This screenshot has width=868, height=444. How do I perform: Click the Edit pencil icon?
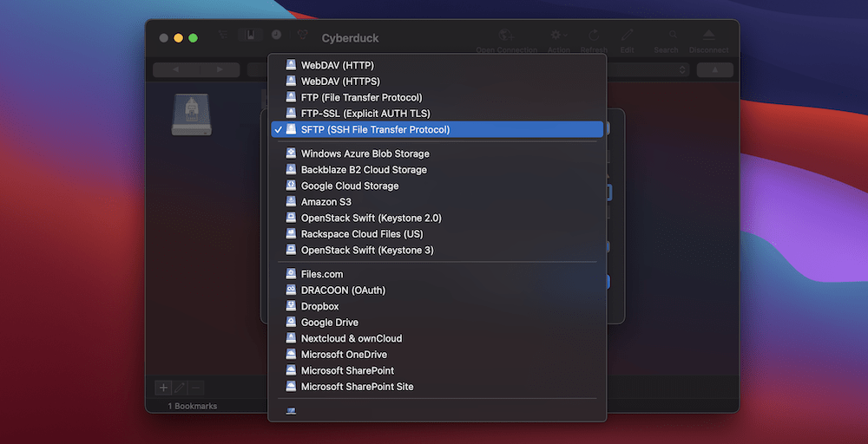pyautogui.click(x=627, y=36)
